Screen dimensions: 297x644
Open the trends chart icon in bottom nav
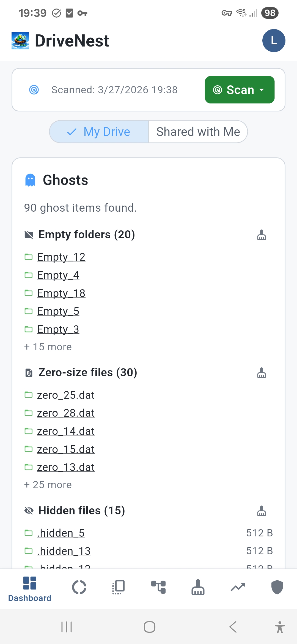pyautogui.click(x=238, y=587)
